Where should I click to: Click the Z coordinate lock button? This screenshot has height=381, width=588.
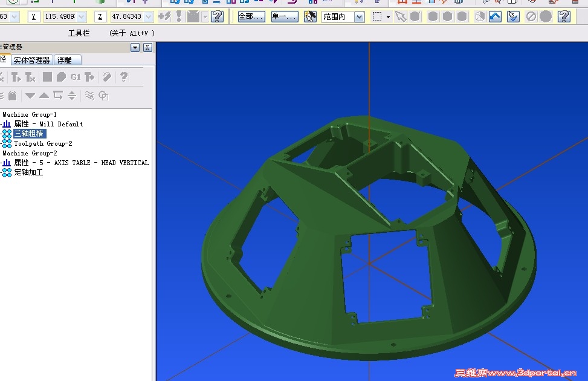(100, 16)
